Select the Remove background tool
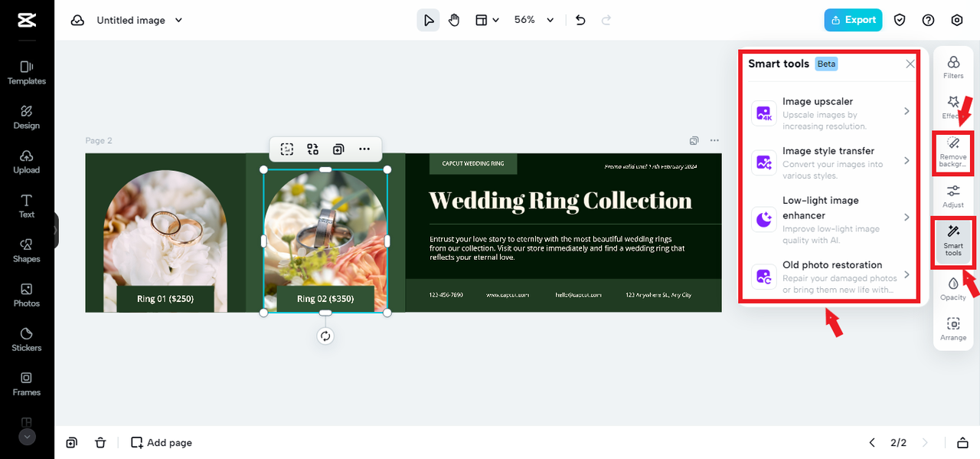This screenshot has width=980, height=459. click(x=953, y=152)
